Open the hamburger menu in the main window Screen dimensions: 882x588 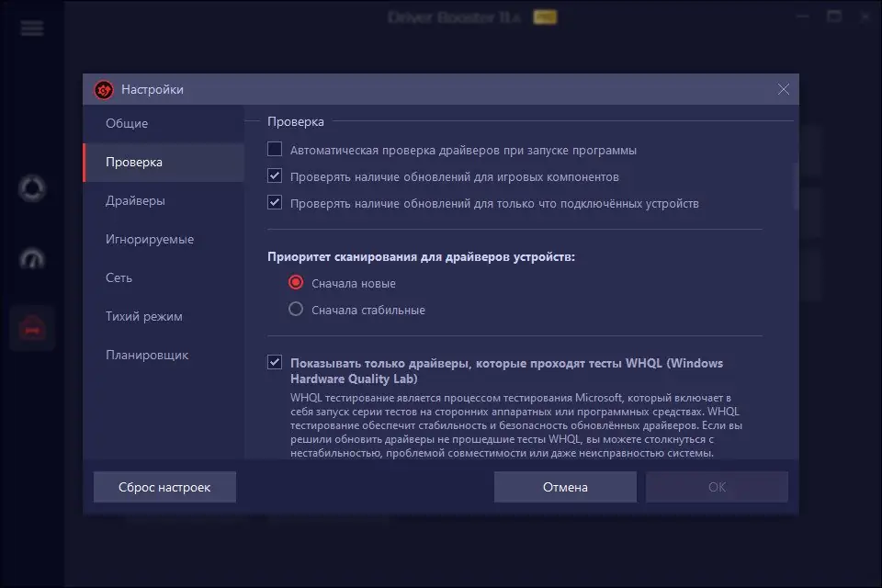click(32, 28)
